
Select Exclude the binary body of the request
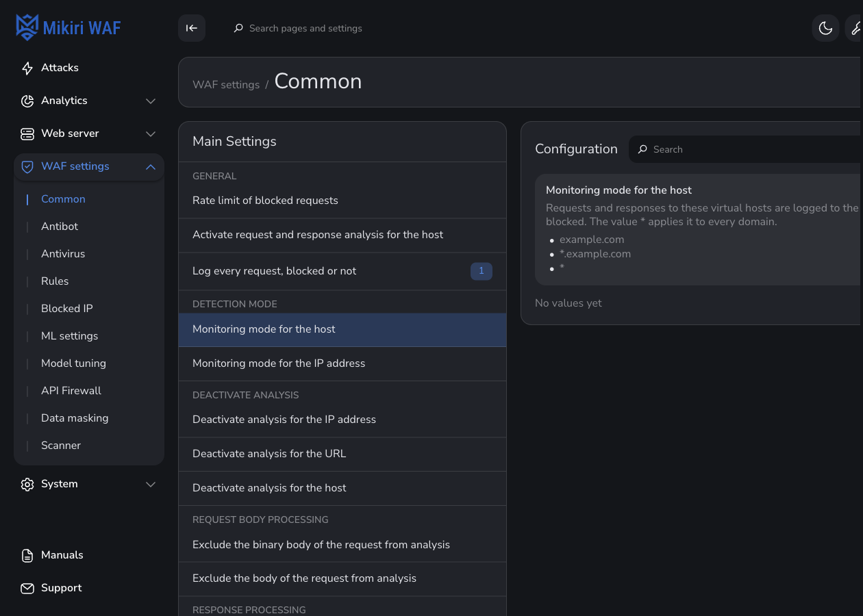(342, 545)
